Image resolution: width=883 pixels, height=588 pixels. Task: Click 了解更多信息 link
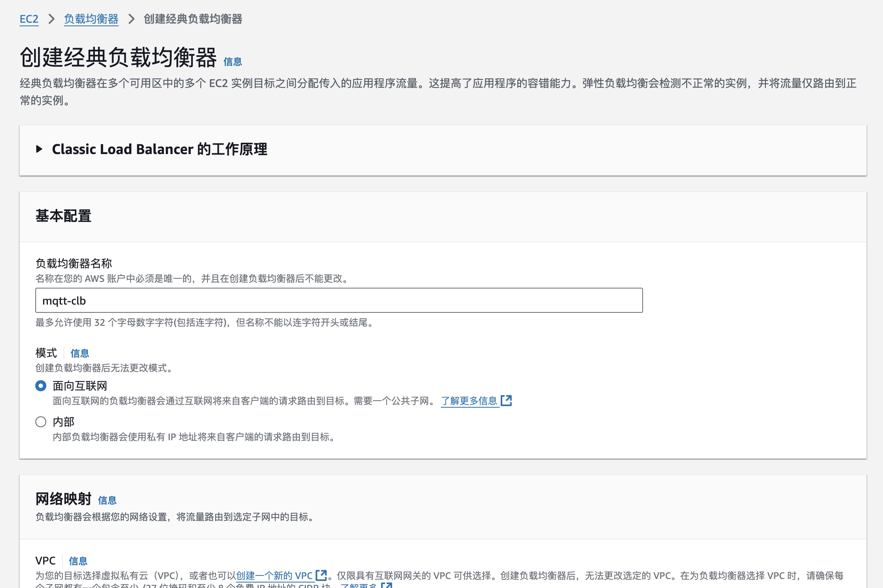click(469, 401)
